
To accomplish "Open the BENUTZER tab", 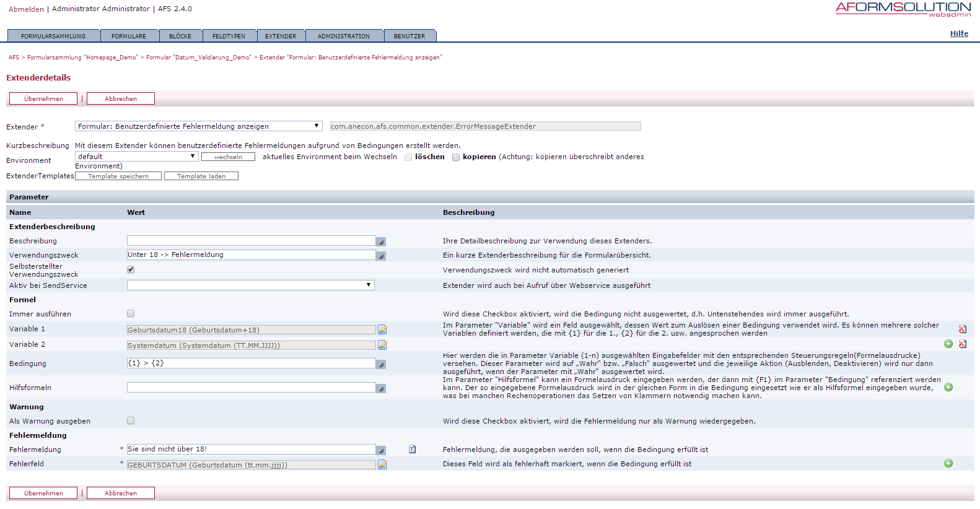I will pyautogui.click(x=409, y=36).
